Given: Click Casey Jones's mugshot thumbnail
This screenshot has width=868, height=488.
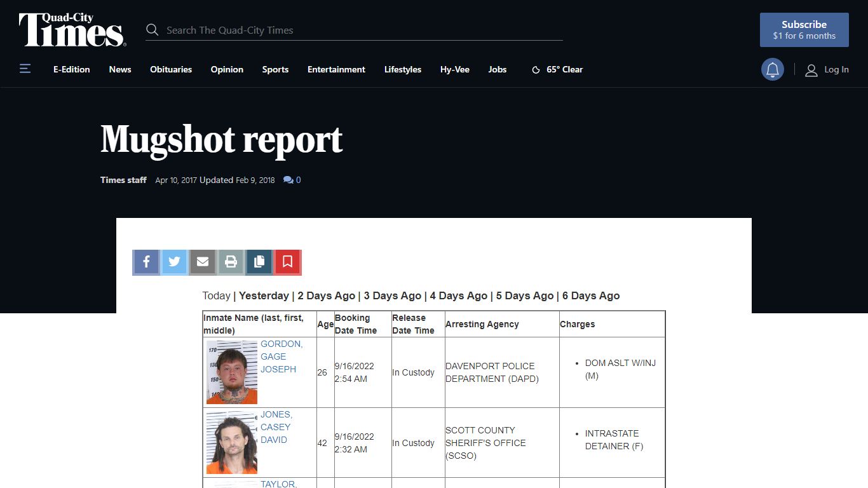Looking at the screenshot, I should [x=232, y=442].
